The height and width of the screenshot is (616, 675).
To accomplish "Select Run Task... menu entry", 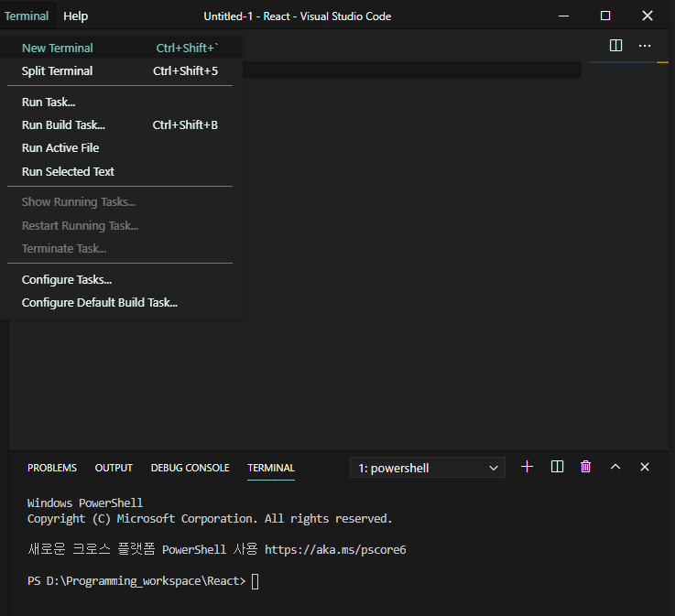I will (121, 102).
